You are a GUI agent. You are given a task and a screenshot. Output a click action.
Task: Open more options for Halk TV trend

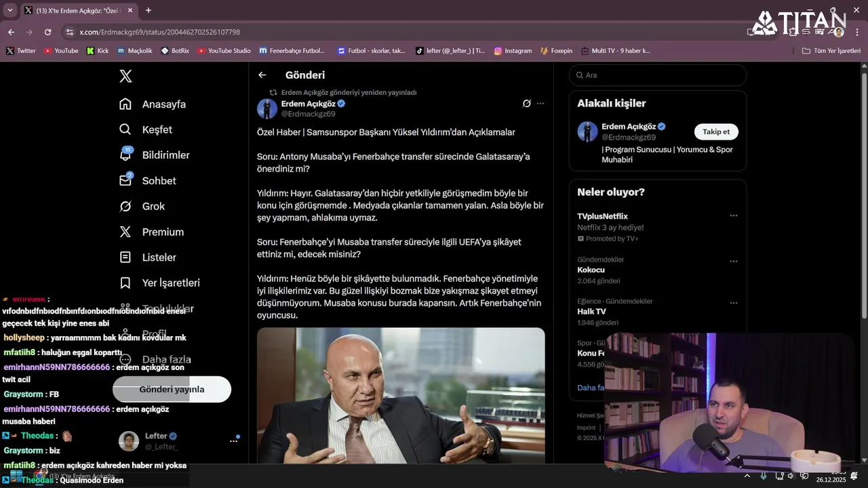733,303
